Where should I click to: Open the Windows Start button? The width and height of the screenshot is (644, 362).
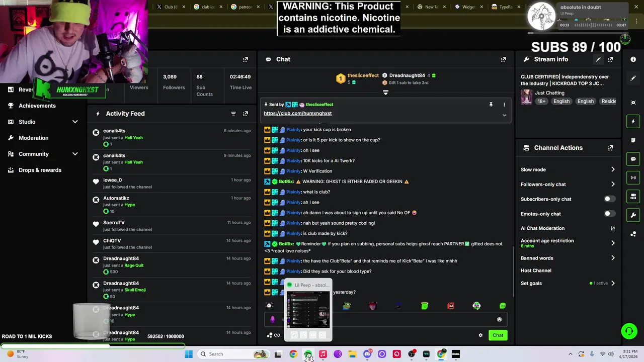[189, 354]
